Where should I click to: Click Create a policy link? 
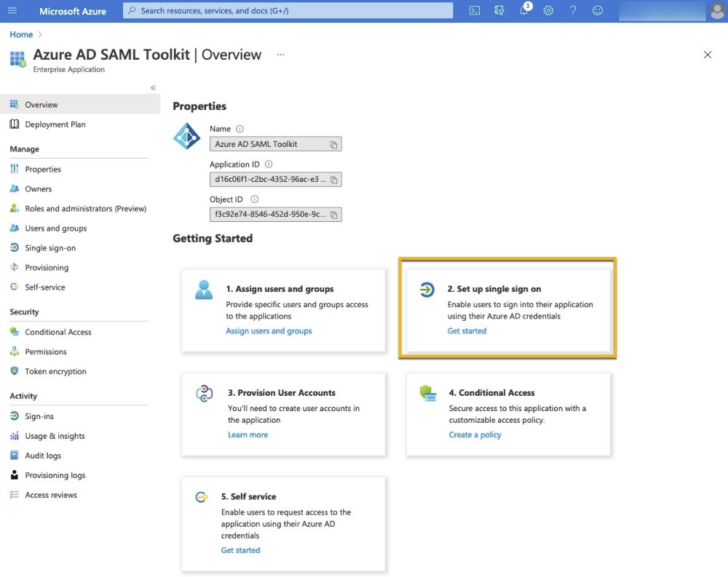(475, 435)
